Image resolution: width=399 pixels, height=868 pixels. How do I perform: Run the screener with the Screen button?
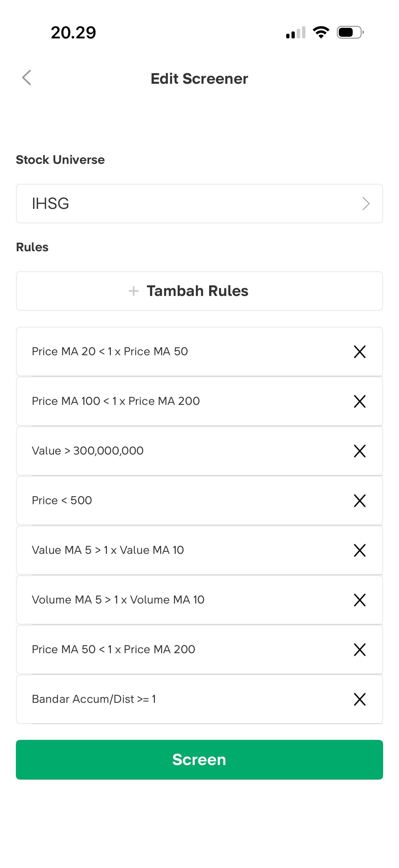199,759
